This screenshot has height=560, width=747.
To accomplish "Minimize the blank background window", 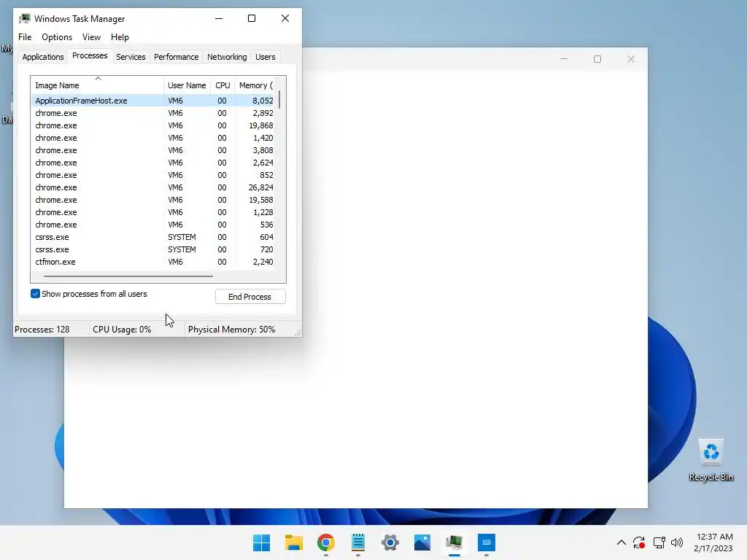I will tap(564, 59).
